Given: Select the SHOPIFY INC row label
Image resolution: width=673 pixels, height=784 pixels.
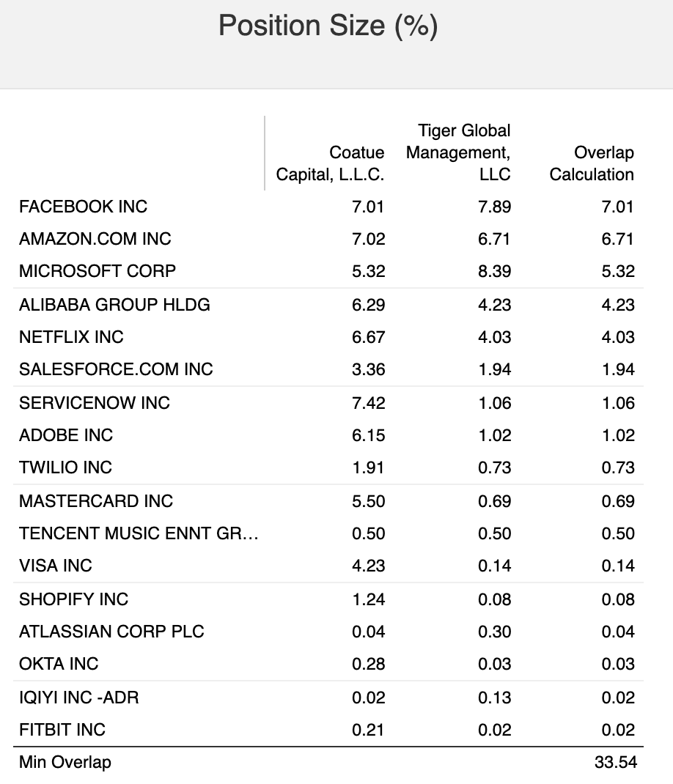Looking at the screenshot, I should pos(73,599).
